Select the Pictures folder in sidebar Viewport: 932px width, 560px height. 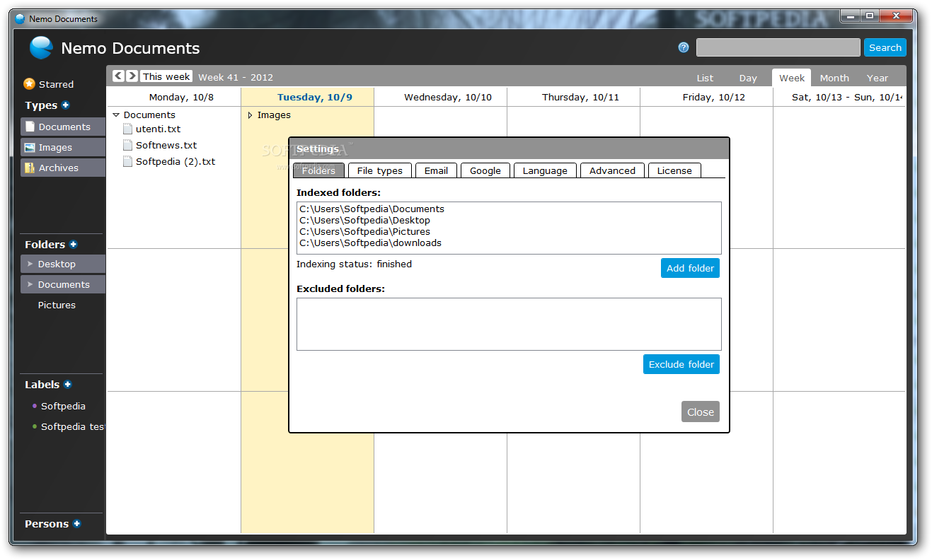pyautogui.click(x=57, y=305)
